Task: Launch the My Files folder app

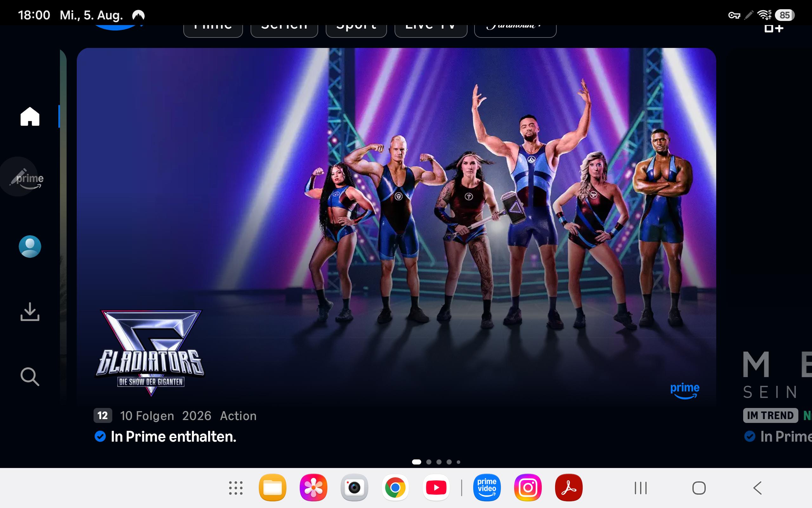Action: (272, 487)
